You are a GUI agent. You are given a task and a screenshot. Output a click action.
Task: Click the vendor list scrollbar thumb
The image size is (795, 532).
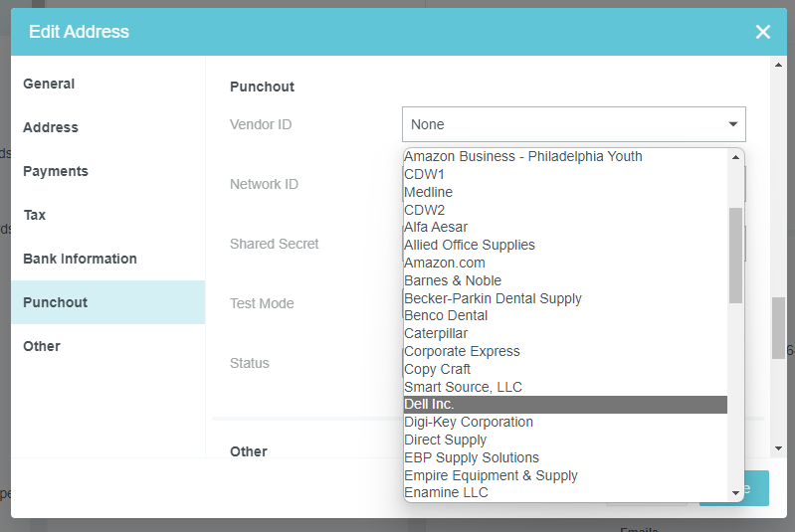735,255
